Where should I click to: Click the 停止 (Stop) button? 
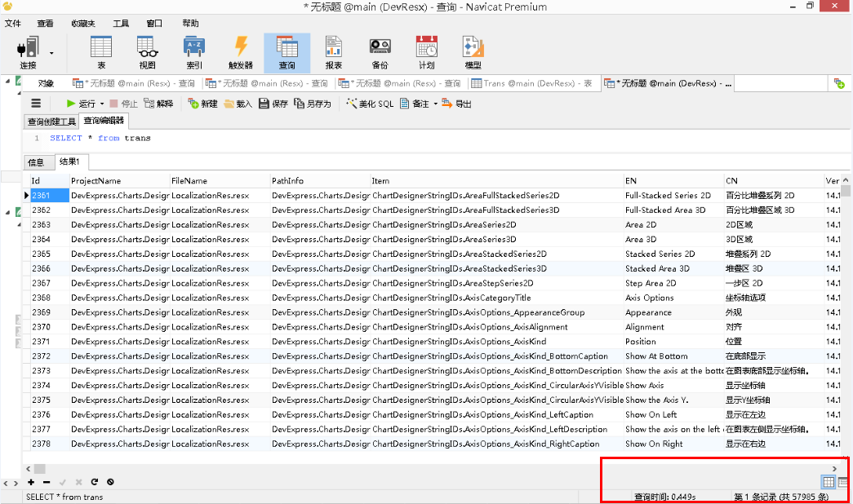click(123, 104)
